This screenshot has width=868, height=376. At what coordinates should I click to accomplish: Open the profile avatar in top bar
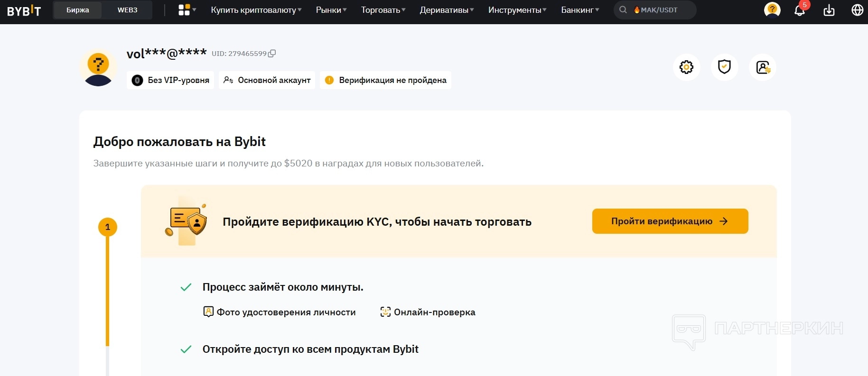pyautogui.click(x=772, y=10)
